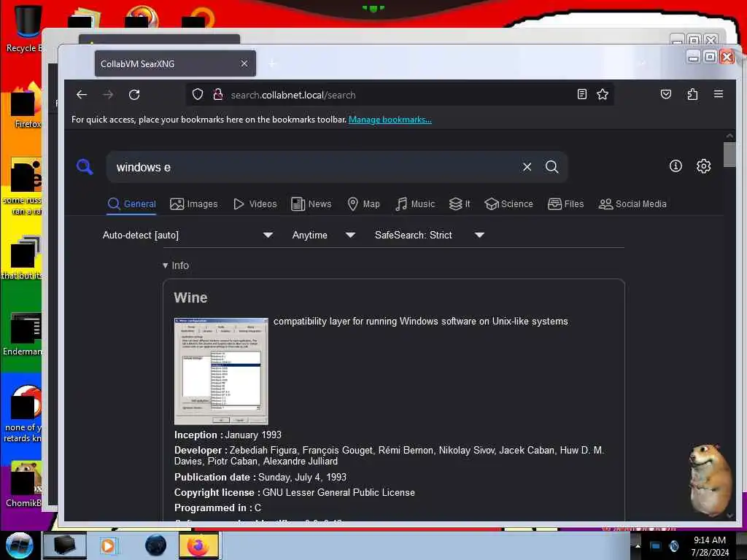Click the blue SearXNG magnifier logo
This screenshot has height=560, width=747.
coord(85,167)
